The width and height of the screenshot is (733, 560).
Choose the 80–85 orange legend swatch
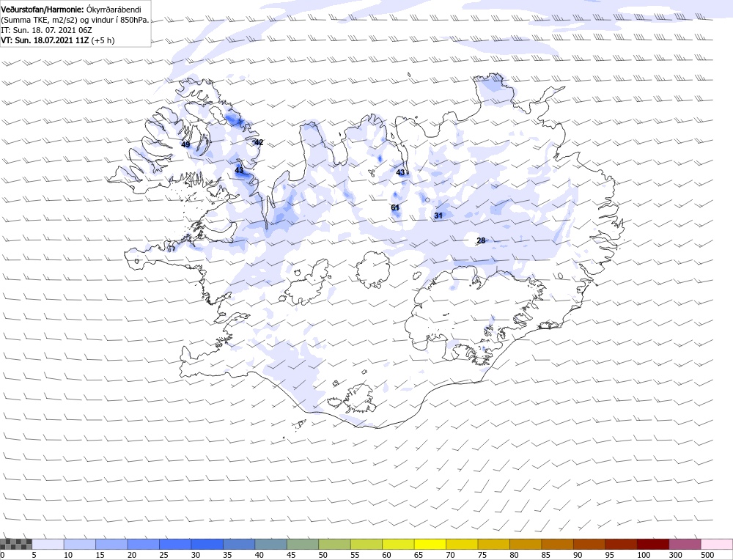[x=526, y=544]
